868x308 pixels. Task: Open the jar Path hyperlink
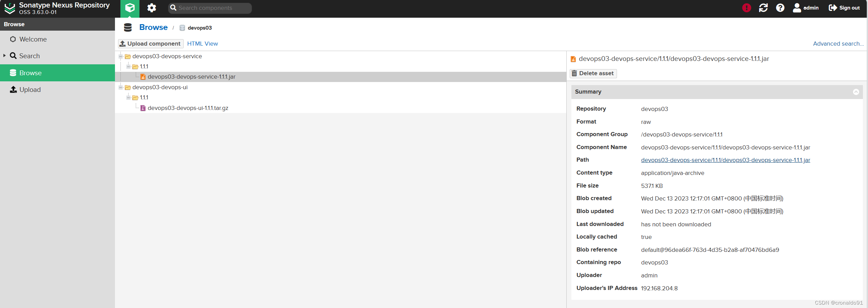coord(725,160)
